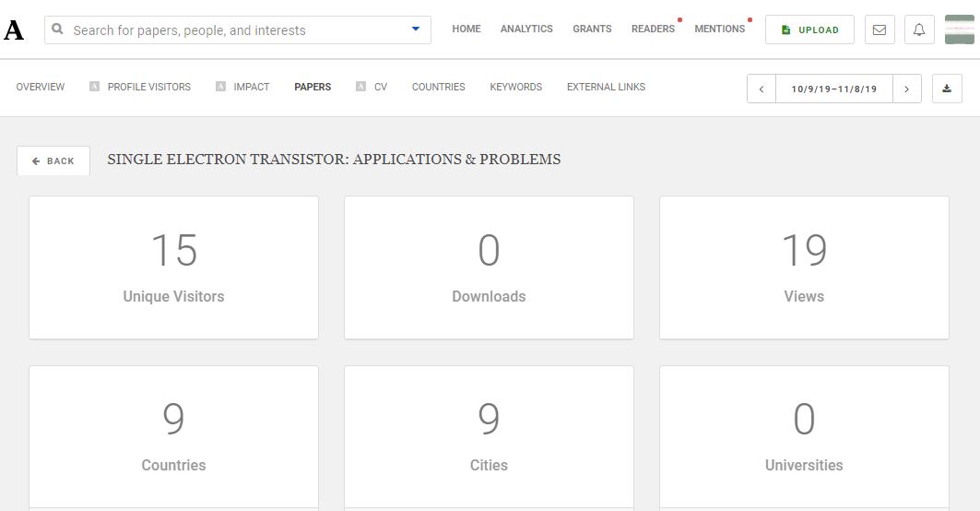980x511 pixels.
Task: Switch to the OVERVIEW tab
Action: click(x=40, y=87)
